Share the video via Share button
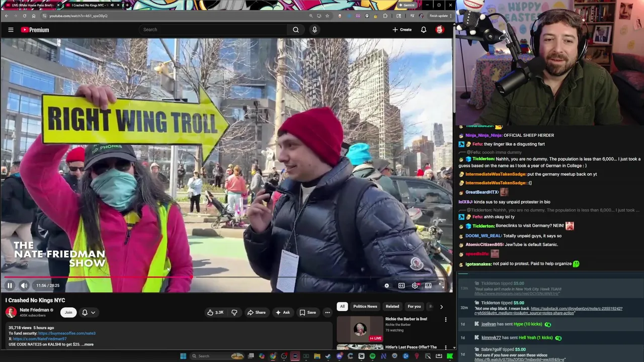Screen dimensions: 644x362 (x=256, y=313)
